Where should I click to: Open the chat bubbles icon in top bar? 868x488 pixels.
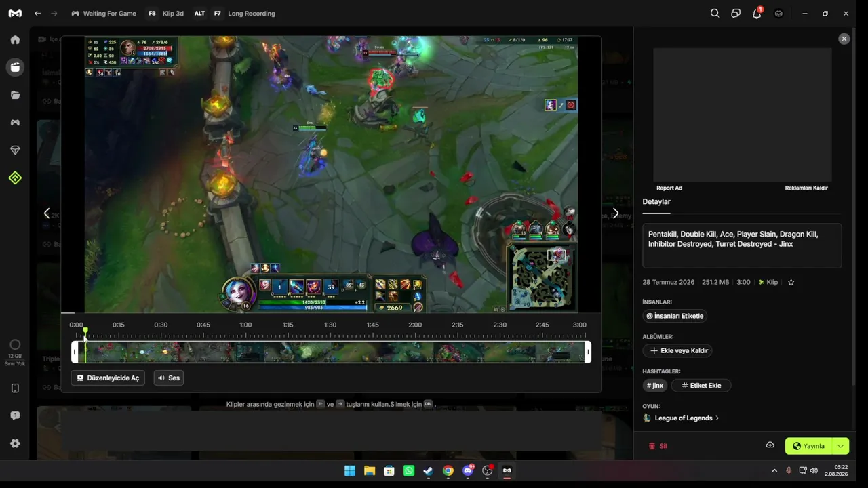click(x=736, y=14)
